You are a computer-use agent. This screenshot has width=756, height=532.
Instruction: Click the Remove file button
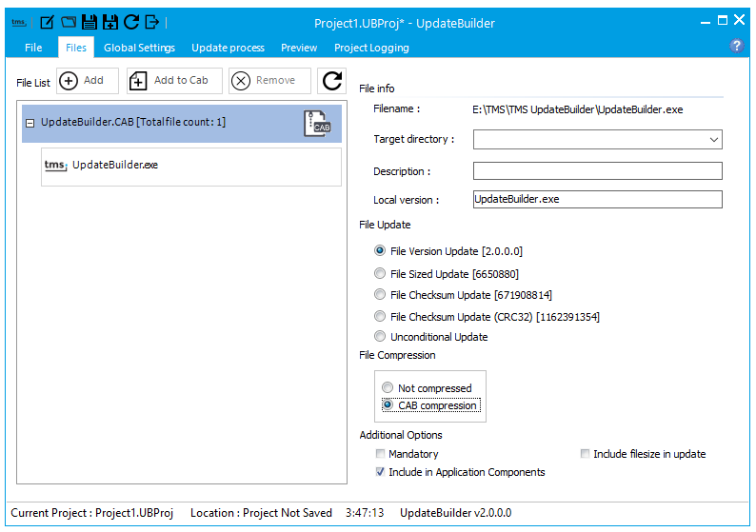269,81
